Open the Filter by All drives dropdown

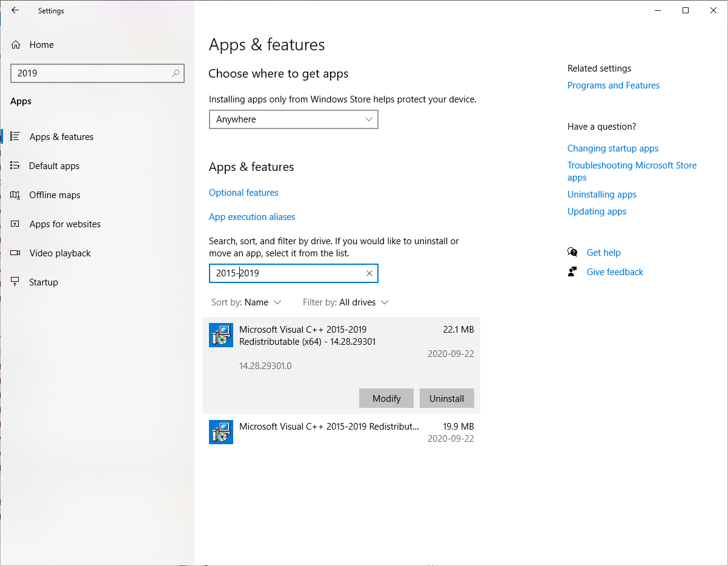(346, 302)
